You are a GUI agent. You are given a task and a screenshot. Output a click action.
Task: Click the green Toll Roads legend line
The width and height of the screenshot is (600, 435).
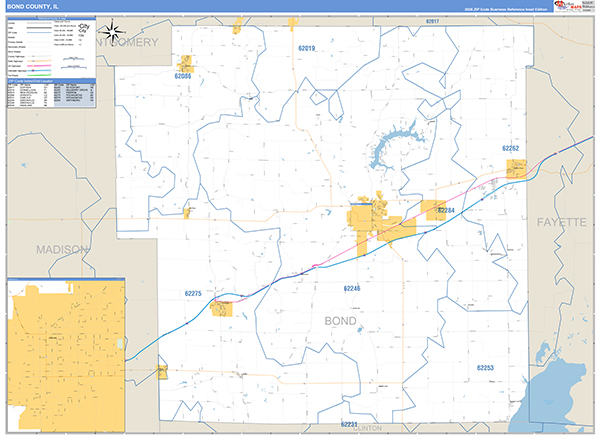click(x=39, y=75)
